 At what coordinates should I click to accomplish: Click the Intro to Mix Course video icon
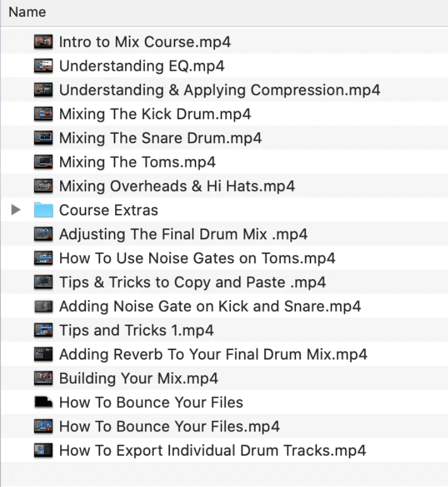pos(43,42)
